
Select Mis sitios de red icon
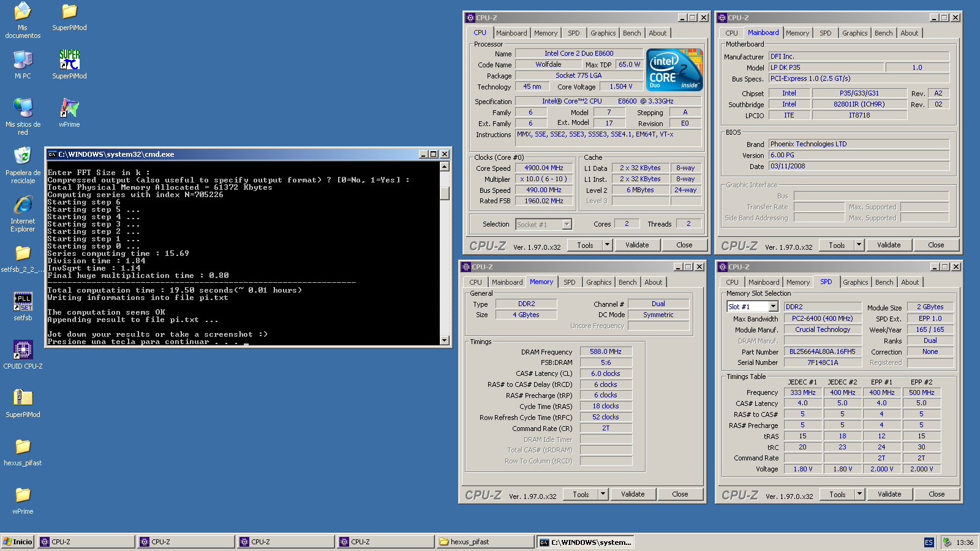tap(23, 108)
